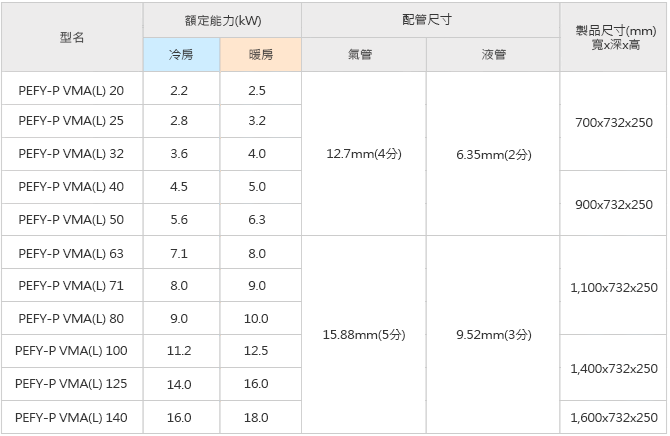The height and width of the screenshot is (436, 670).
Task: Select the 9.52mm(3分) liquid pipe cell
Action: click(x=493, y=335)
